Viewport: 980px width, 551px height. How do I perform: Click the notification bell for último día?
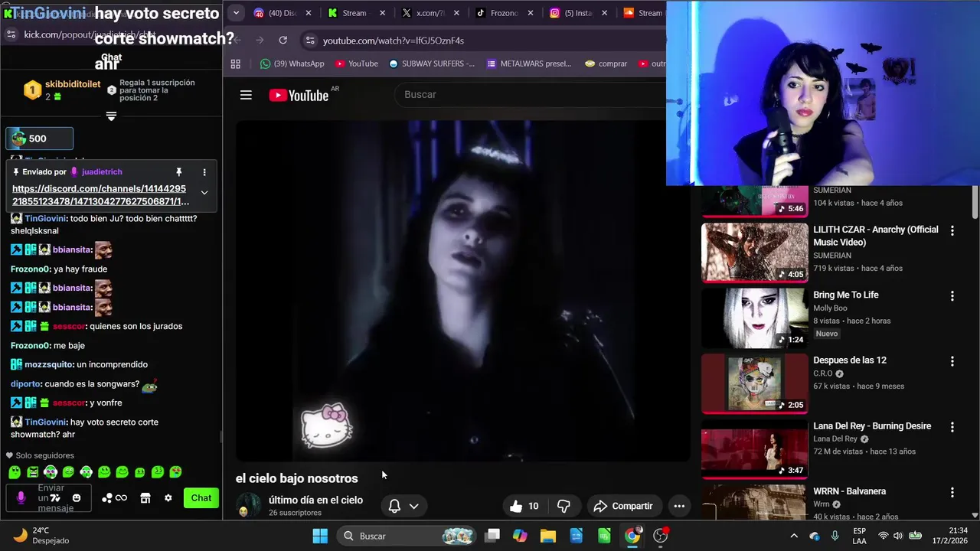point(394,506)
